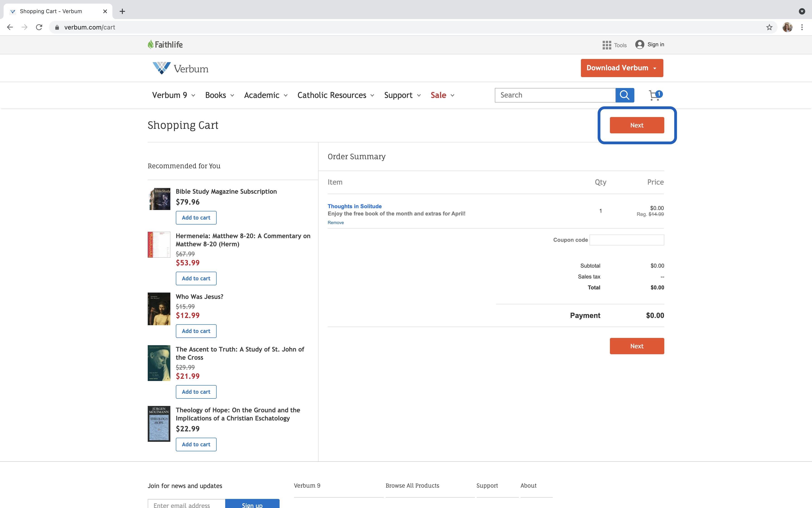The image size is (812, 508).
Task: Open Theology of Hope title link
Action: [238, 414]
